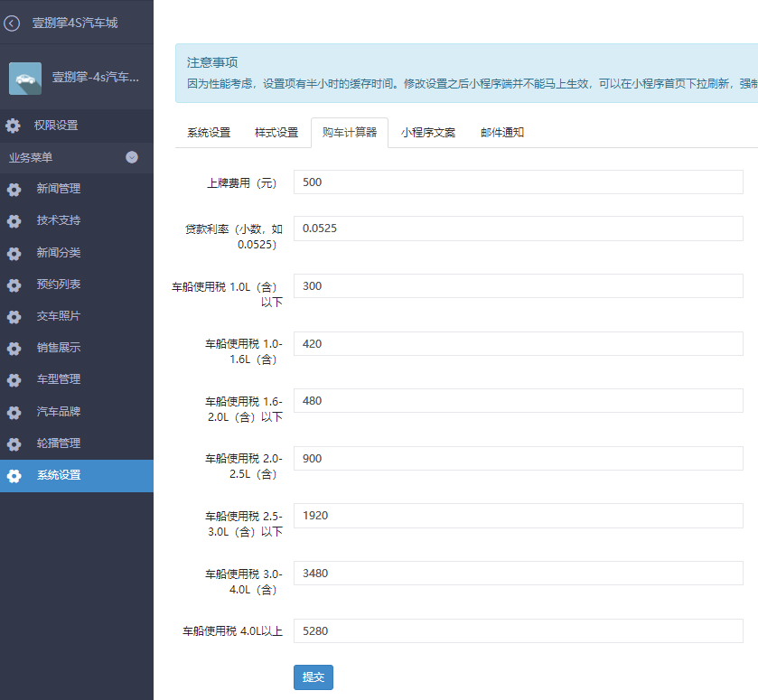
Task: Go to 汽车品牌 management
Action: pos(59,411)
